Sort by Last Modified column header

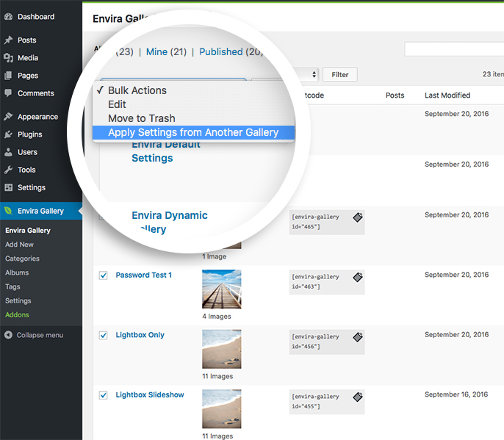point(447,95)
